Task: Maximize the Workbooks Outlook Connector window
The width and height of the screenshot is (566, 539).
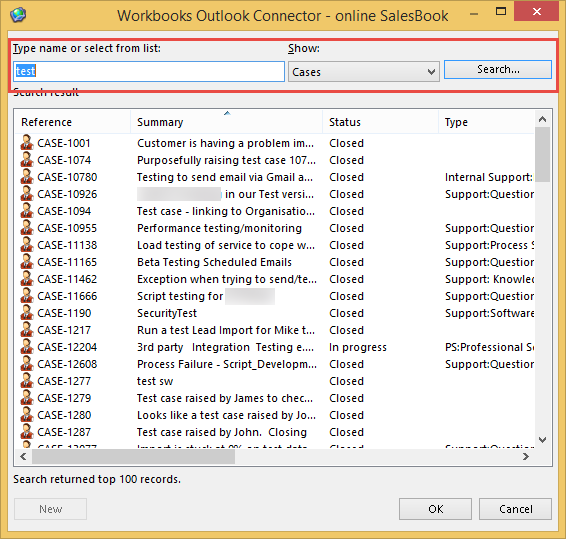Action: pyautogui.click(x=501, y=12)
